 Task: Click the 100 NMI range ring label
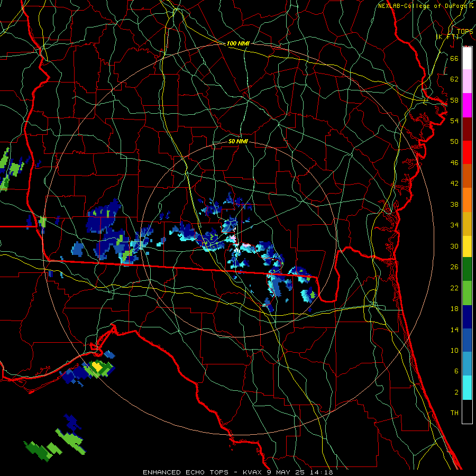[x=238, y=43]
